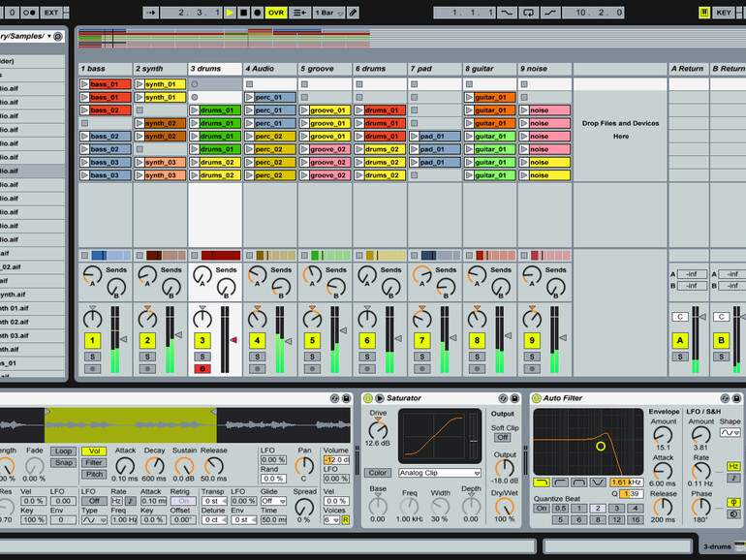The width and height of the screenshot is (746, 560).
Task: Click the Saturator Color button
Action: coord(377,473)
